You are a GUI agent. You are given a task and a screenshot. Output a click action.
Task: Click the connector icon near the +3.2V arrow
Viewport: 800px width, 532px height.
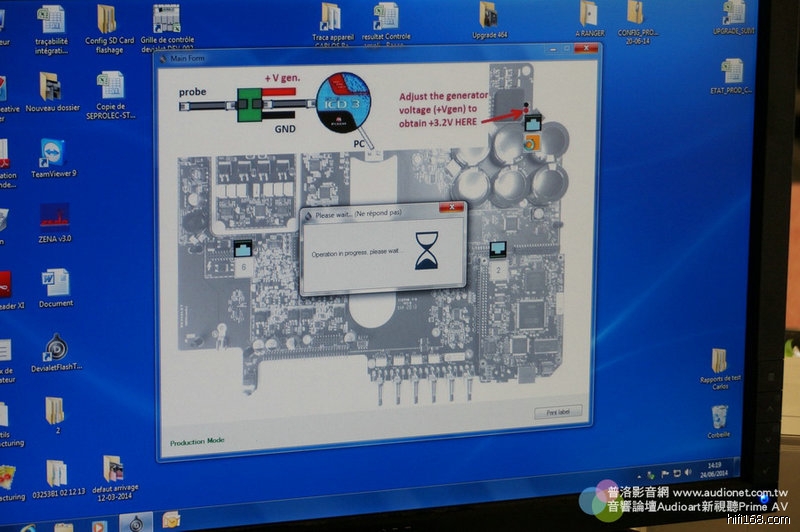point(532,122)
